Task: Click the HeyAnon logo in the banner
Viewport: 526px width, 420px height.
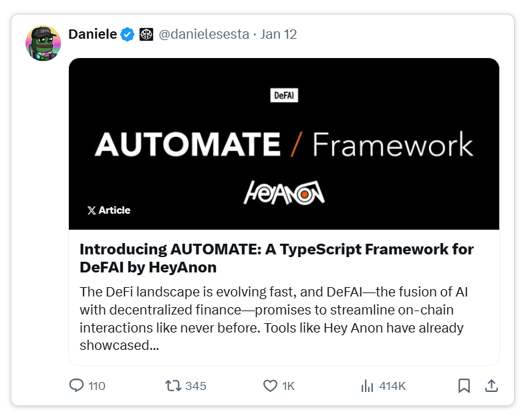Action: [x=284, y=193]
